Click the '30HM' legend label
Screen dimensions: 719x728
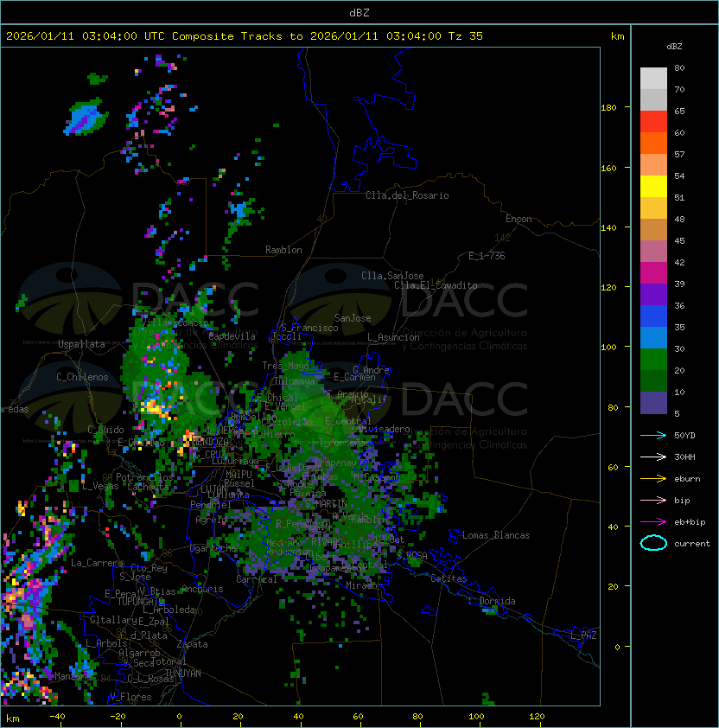coord(684,457)
